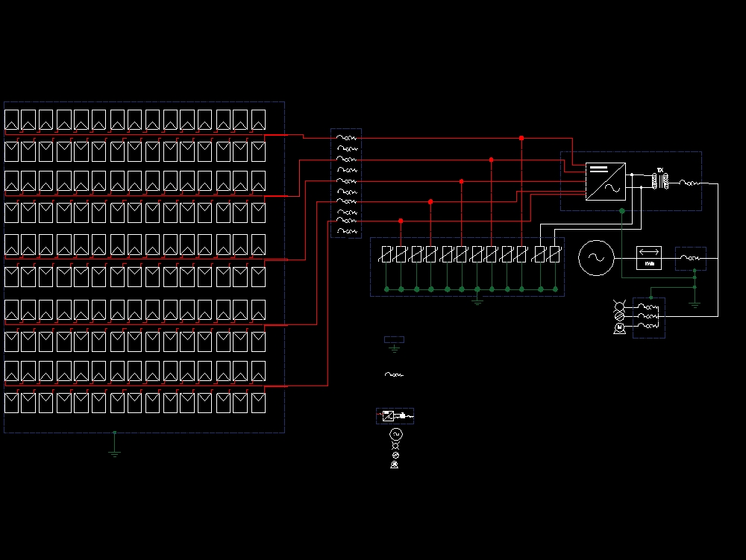Select the motor symbol in the bottom-right group
Image resolution: width=746 pixels, height=560 pixels.
[x=619, y=327]
